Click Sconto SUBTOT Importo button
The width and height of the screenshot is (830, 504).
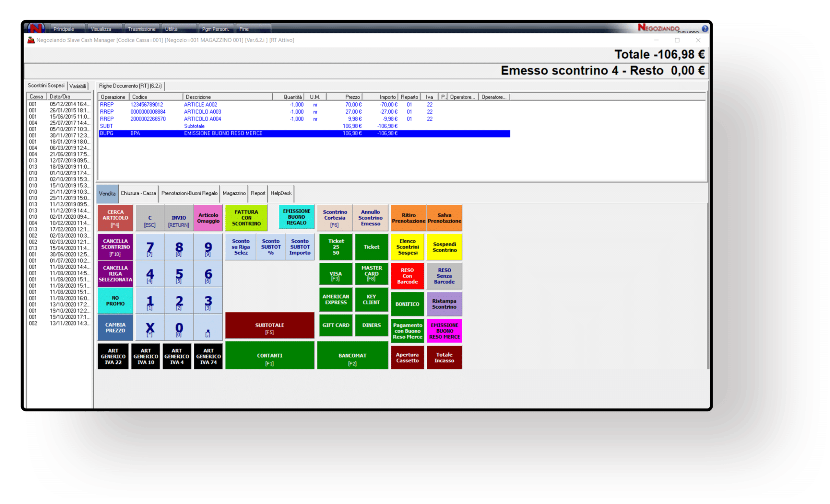pos(300,247)
